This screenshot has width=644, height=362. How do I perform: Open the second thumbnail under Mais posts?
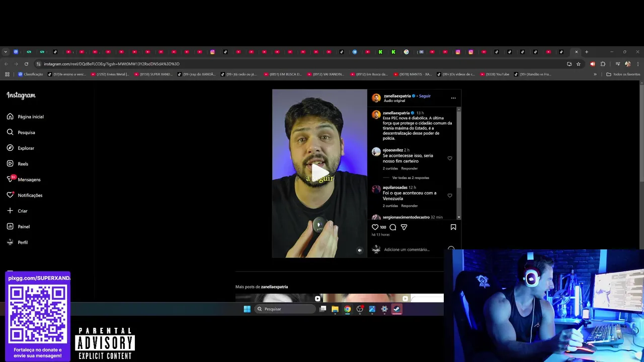coord(366,298)
